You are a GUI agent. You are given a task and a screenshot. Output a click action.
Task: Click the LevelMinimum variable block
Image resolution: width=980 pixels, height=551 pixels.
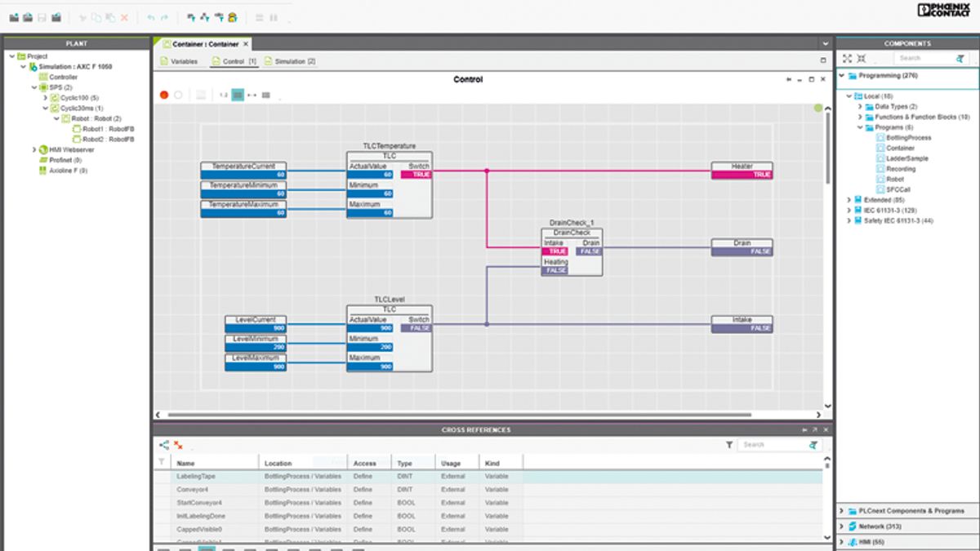[x=256, y=343]
